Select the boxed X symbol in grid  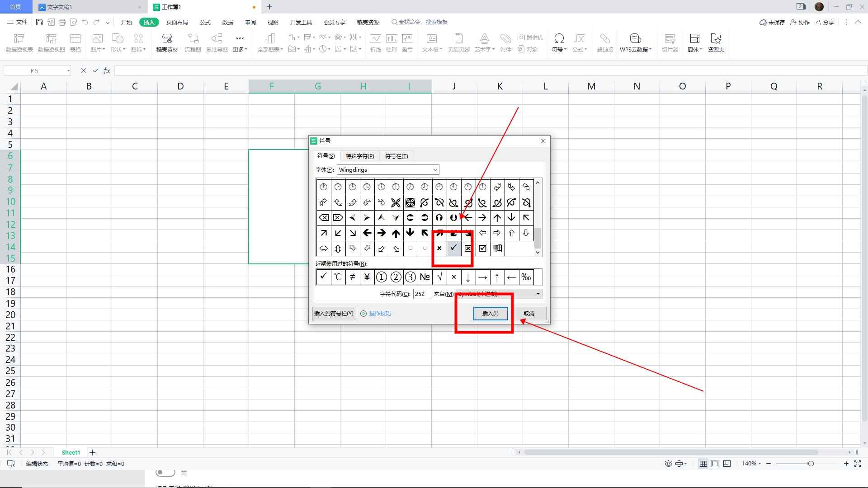point(468,248)
